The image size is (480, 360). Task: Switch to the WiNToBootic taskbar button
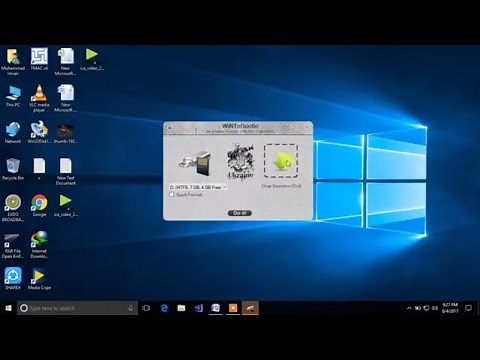(250, 308)
